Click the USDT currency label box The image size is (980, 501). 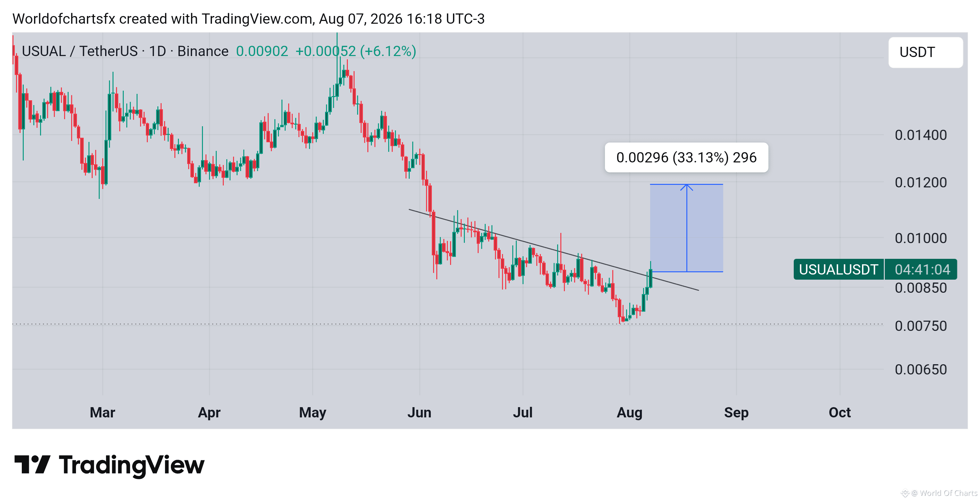(925, 53)
